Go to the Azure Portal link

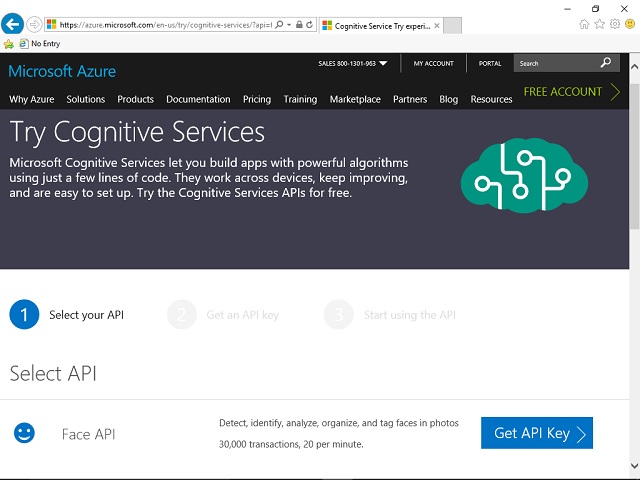point(490,63)
